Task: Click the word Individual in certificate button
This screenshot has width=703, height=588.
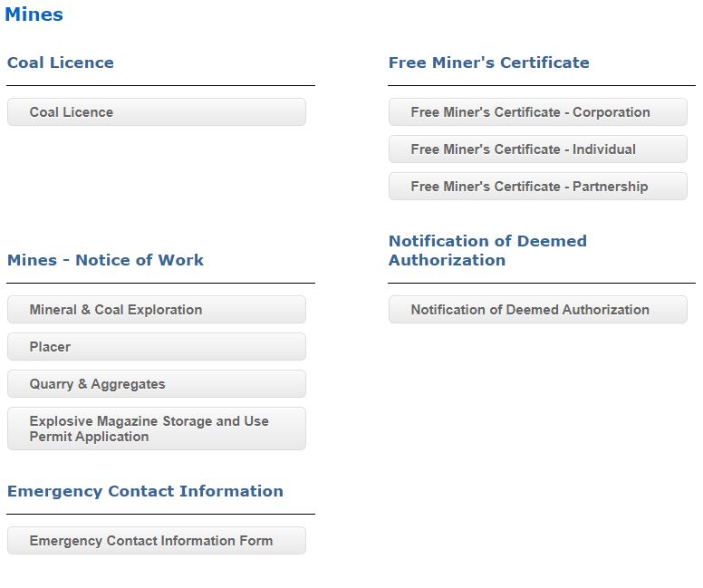Action: click(604, 149)
